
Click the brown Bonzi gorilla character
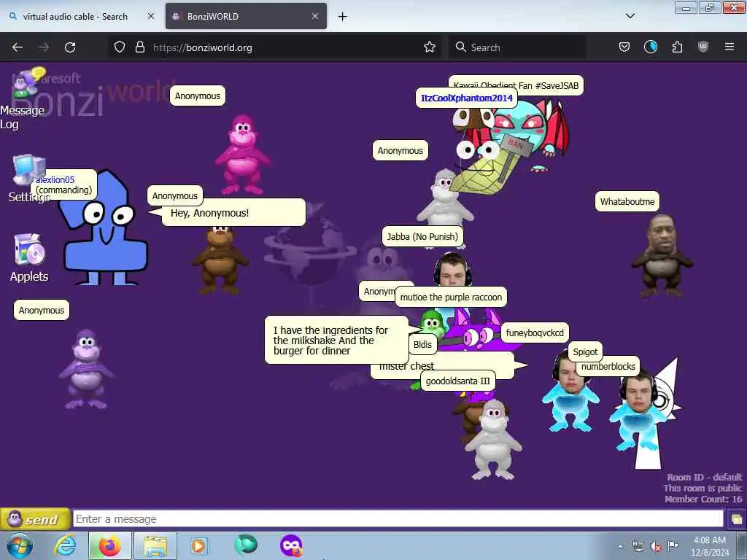click(219, 260)
